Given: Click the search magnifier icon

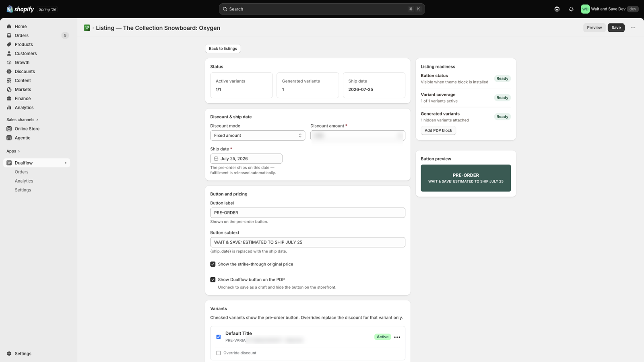Looking at the screenshot, I should click(225, 9).
